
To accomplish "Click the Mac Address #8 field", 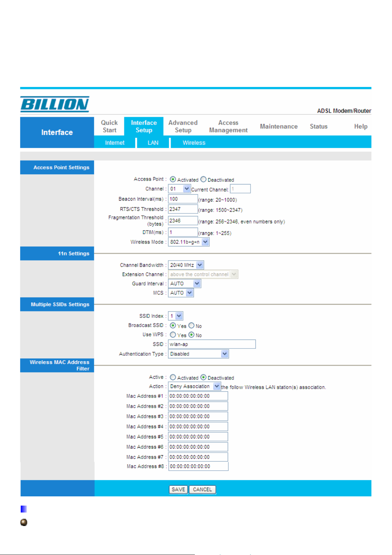I will tap(198, 466).
